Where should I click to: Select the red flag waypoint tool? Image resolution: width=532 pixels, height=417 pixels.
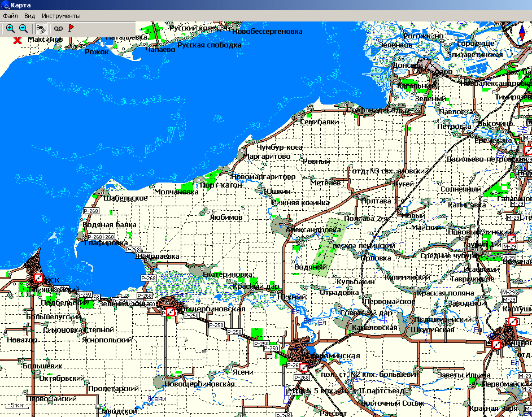[71, 28]
